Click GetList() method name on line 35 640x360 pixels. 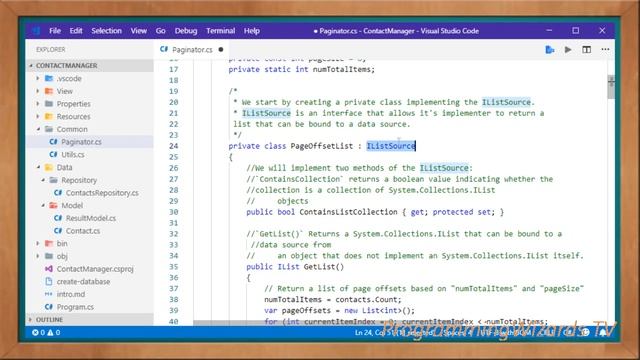324,267
